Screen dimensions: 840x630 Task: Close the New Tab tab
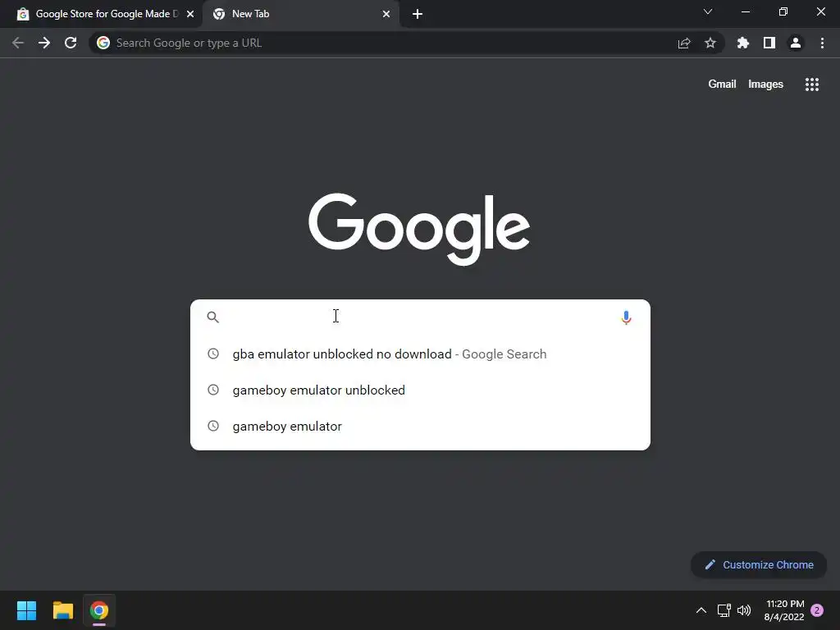coord(386,14)
